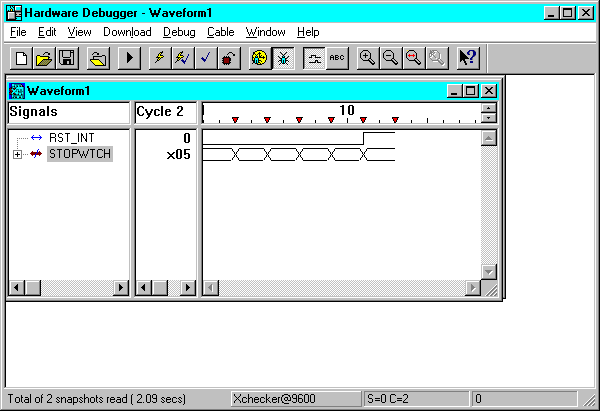
Task: Click the Xchecker@9600 status bar field
Action: 296,399
